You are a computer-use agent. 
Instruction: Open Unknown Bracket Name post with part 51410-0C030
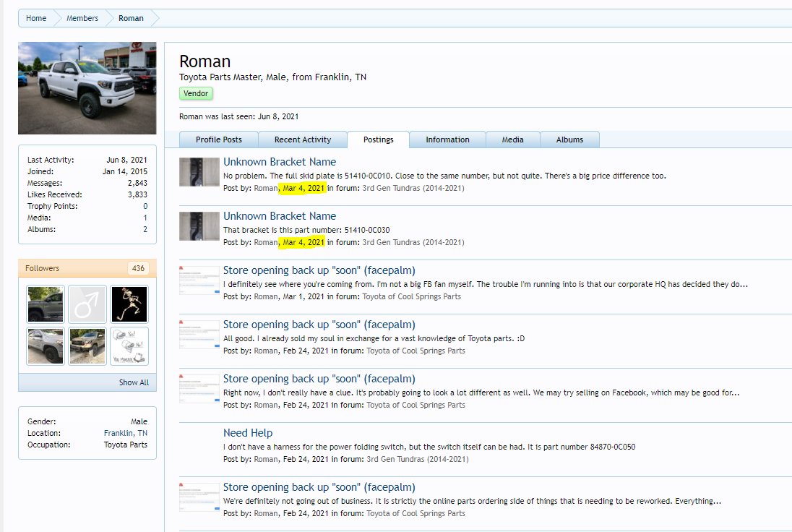tap(280, 215)
